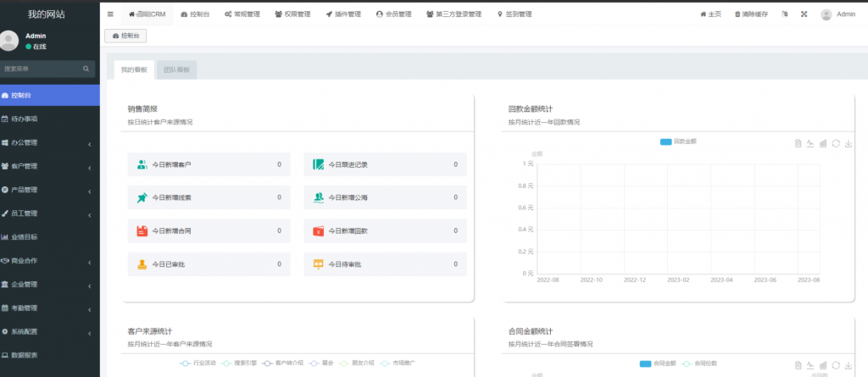Open 今日新增客户 stat card
The image size is (868, 377).
coord(208,164)
